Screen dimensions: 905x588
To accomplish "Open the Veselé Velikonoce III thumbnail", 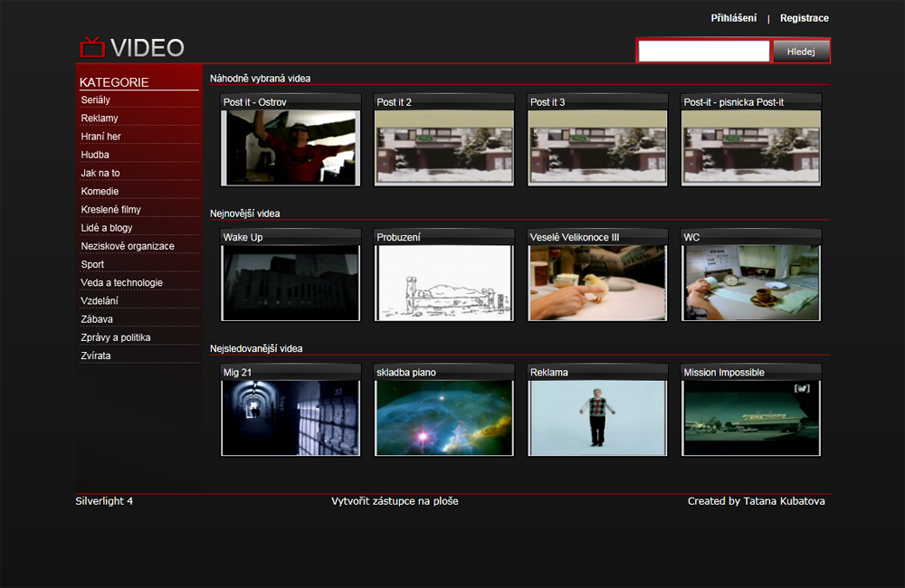I will pyautogui.click(x=597, y=283).
